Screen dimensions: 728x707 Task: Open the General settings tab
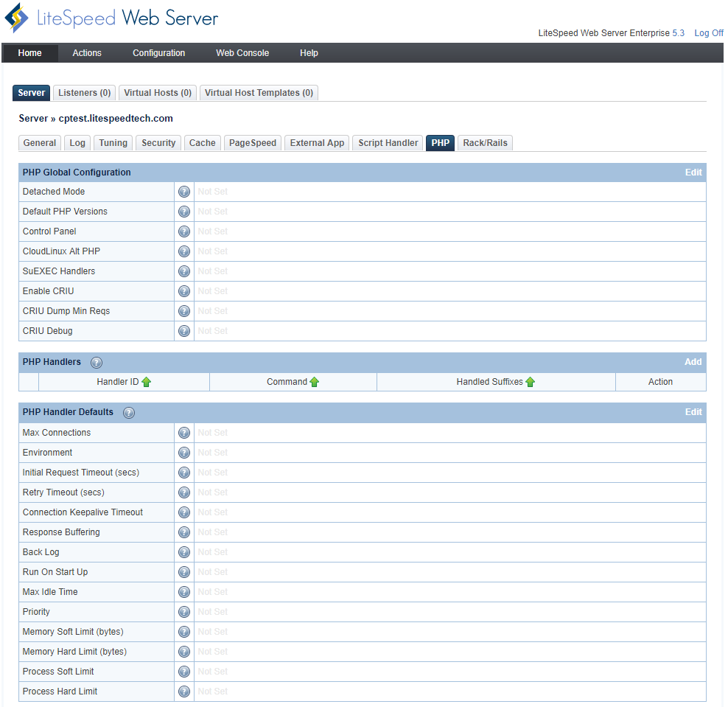click(x=40, y=143)
